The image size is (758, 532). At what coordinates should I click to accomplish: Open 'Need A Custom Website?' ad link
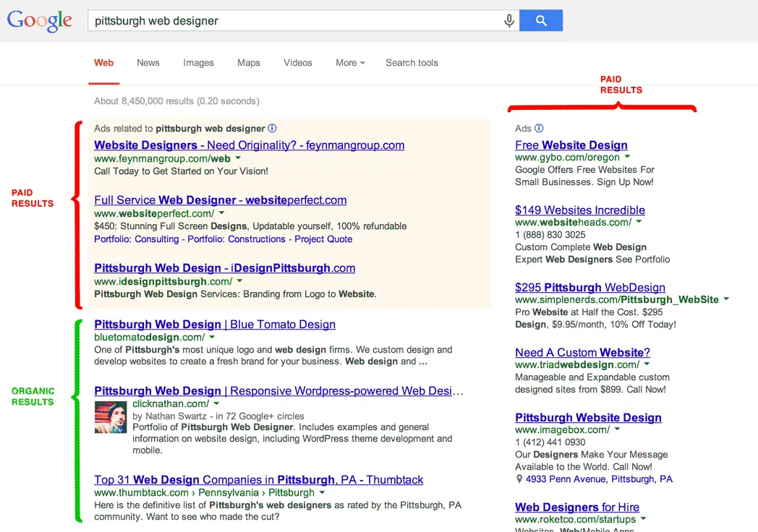pyautogui.click(x=582, y=352)
